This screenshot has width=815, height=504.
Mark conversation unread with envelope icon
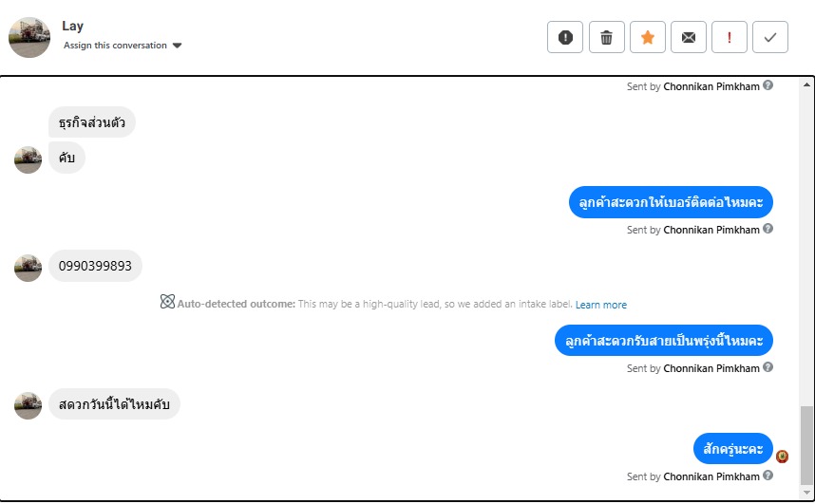point(688,38)
